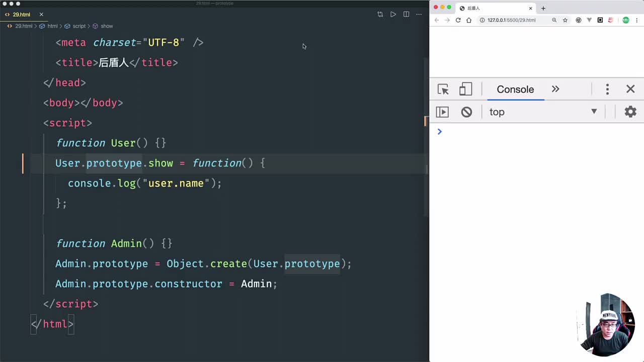Go to the browser home page
Viewport: 644px width, 362px height.
coord(469,20)
